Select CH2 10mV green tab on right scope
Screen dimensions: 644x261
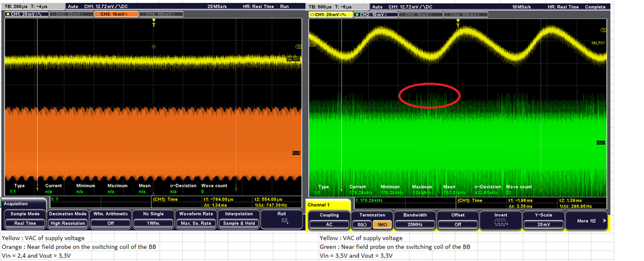375,15
